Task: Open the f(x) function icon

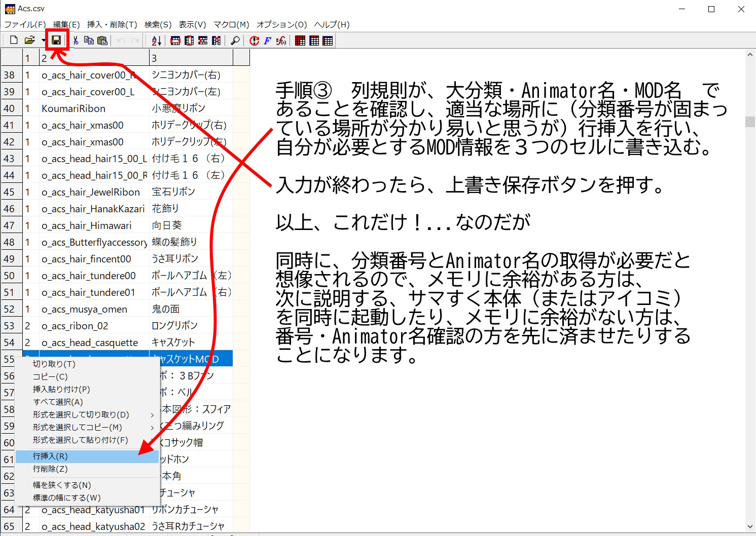Action: click(281, 41)
